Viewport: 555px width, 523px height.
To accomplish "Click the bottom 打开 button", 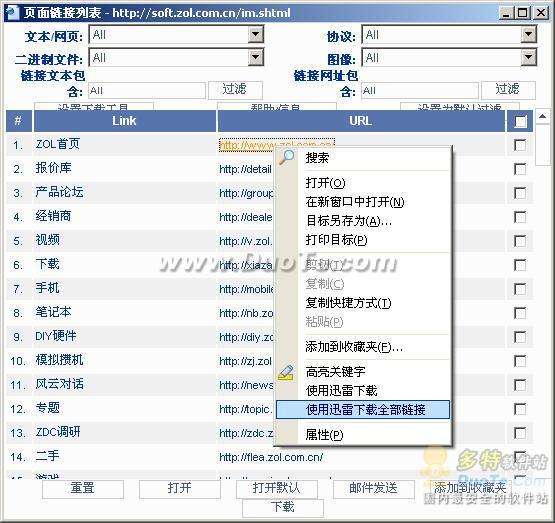I will coord(180,489).
